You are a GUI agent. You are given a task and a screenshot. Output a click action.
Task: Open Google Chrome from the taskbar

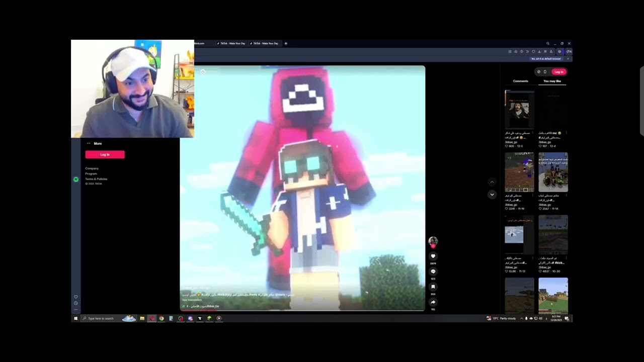(x=161, y=318)
